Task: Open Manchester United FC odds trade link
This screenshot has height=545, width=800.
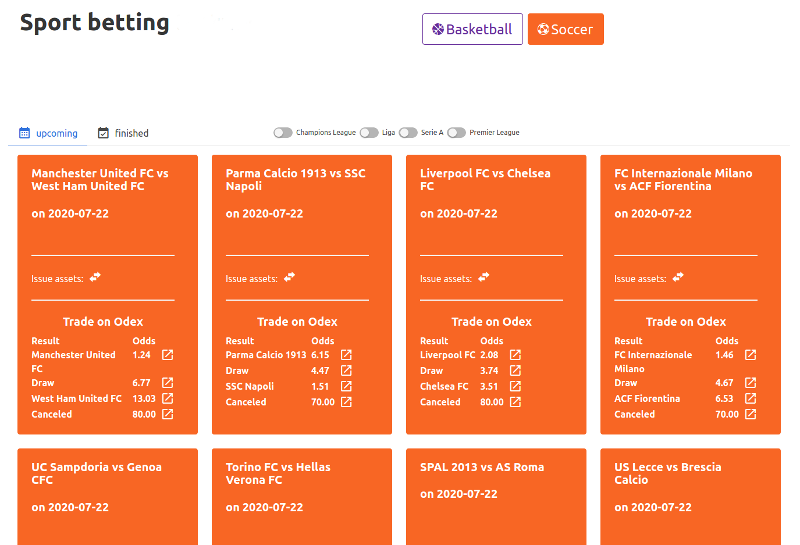Action: [167, 355]
